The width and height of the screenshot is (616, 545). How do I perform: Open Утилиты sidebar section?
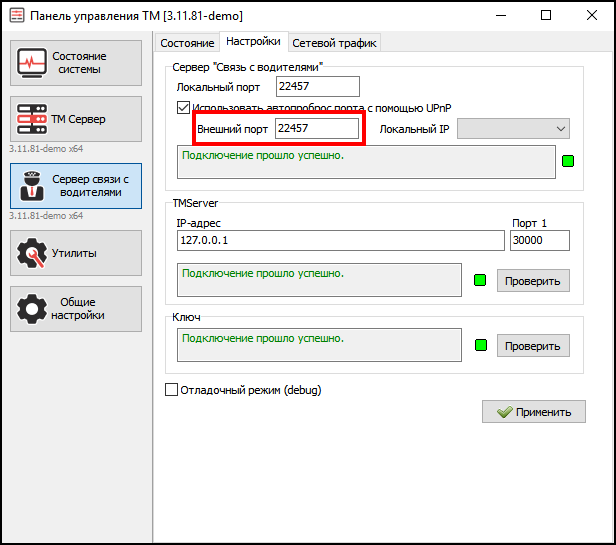point(76,253)
